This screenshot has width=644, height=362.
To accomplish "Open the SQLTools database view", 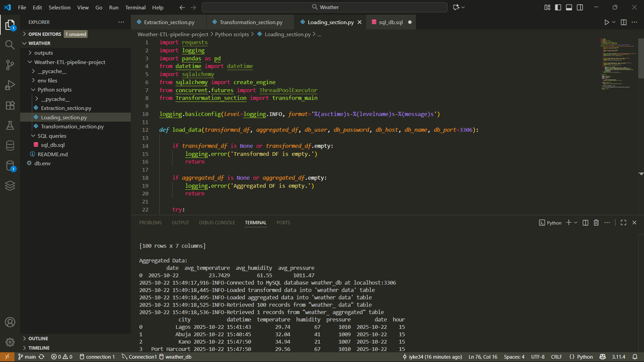I will pos(10,145).
